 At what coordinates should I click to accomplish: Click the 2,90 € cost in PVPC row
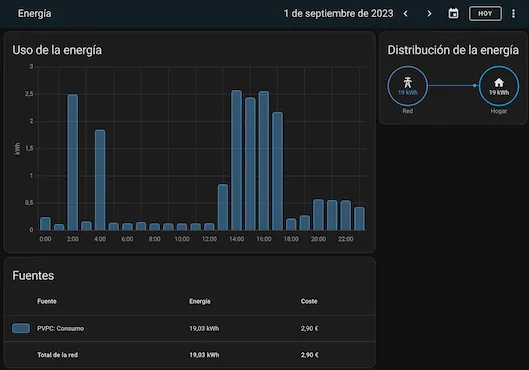click(x=309, y=329)
